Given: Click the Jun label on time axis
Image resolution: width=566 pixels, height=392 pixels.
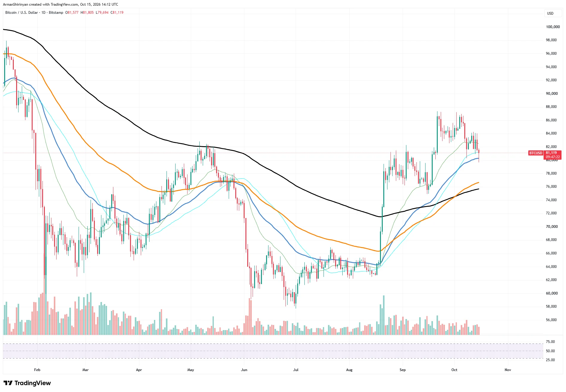Looking at the screenshot, I should click(x=244, y=370).
